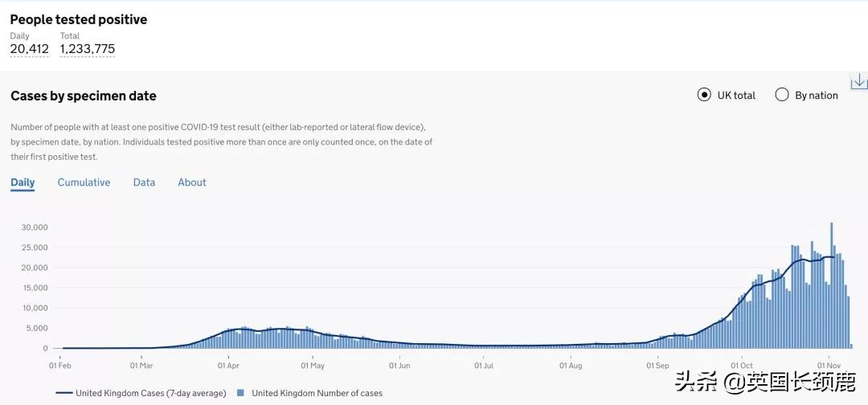Image resolution: width=868 pixels, height=405 pixels.
Task: Click the People tested positive heading
Action: pyautogui.click(x=79, y=19)
